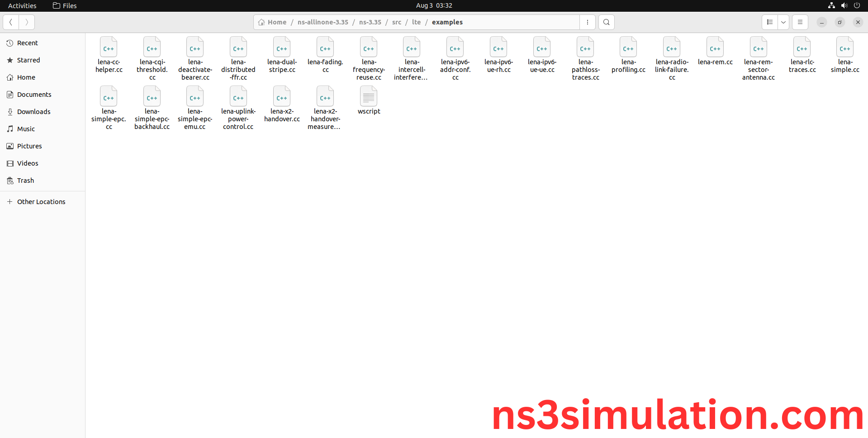Screen dimensions: 868x438
Task: Open Recent in sidebar
Action: click(x=43, y=43)
